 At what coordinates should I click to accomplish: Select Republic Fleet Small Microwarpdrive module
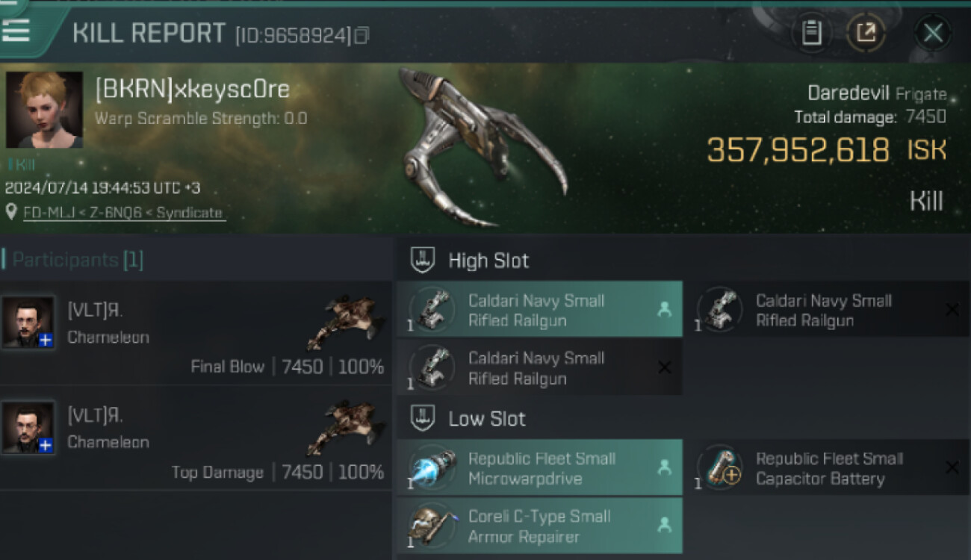coord(539,468)
